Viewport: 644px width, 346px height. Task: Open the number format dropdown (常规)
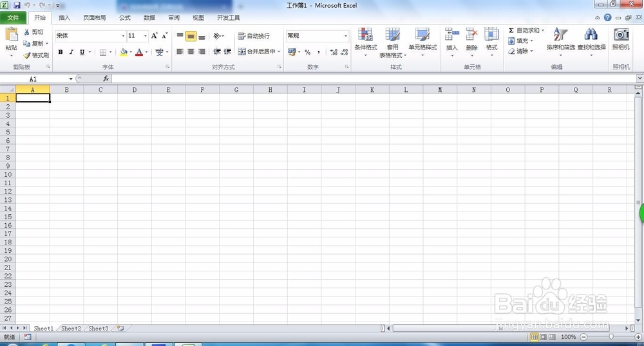(345, 36)
